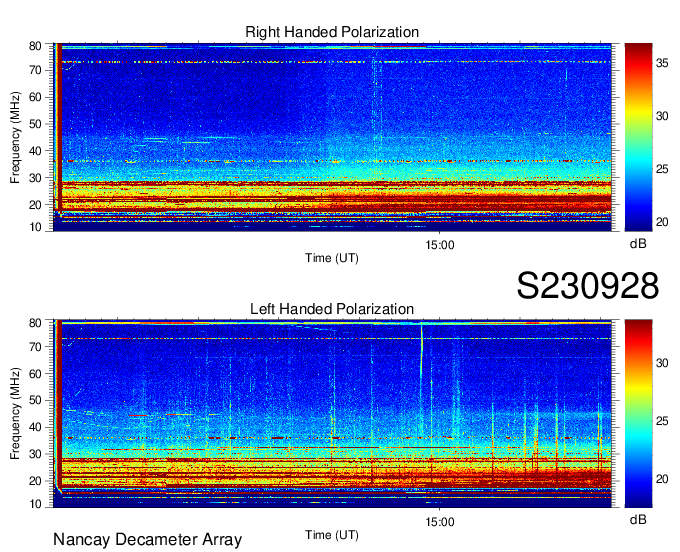Click the dB unit label under bottom colorbar
Viewport: 680px width, 552px height.
638,520
